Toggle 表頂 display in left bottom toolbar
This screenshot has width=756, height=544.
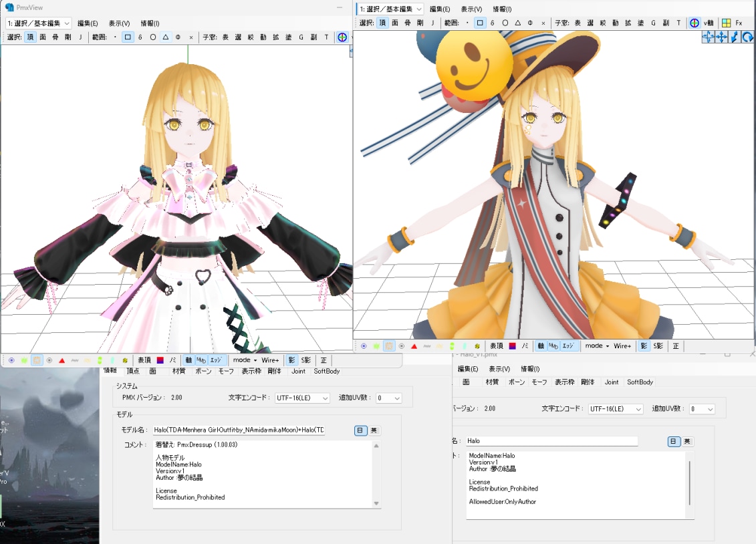144,360
